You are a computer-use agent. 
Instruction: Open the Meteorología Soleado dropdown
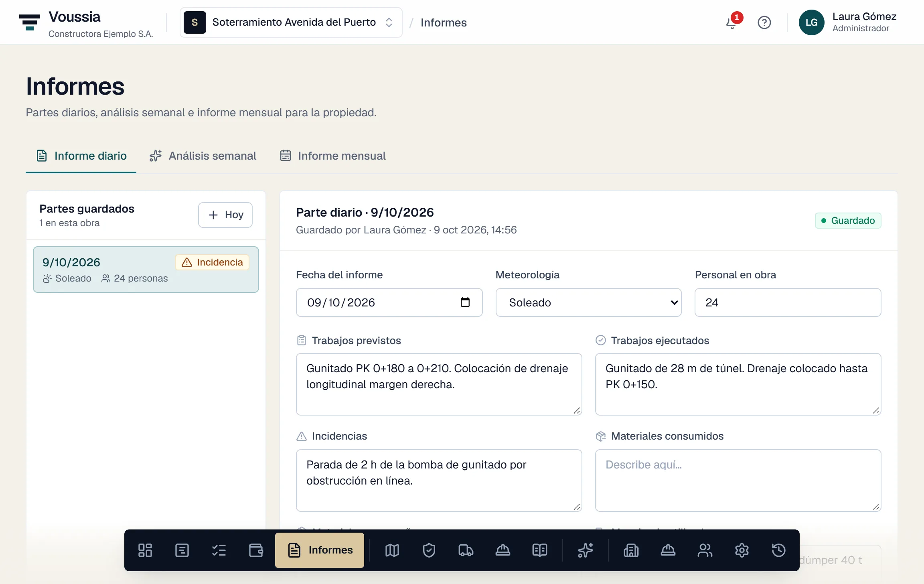[588, 302]
